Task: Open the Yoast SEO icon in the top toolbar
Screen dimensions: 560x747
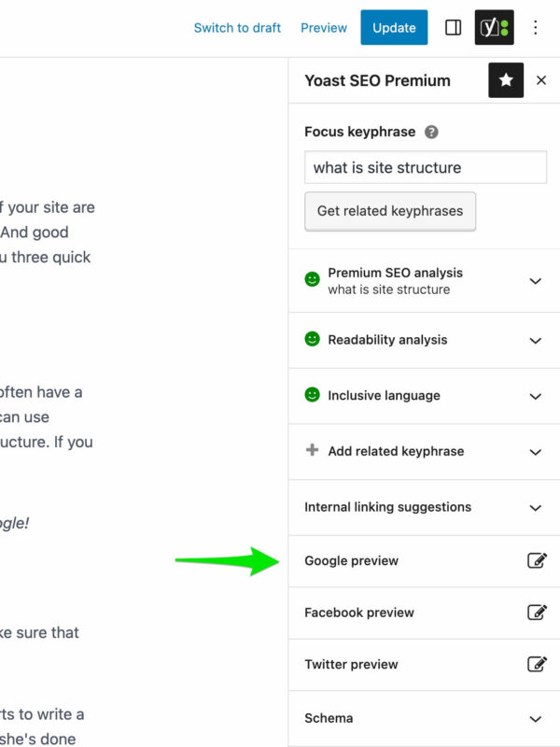Action: (x=493, y=27)
